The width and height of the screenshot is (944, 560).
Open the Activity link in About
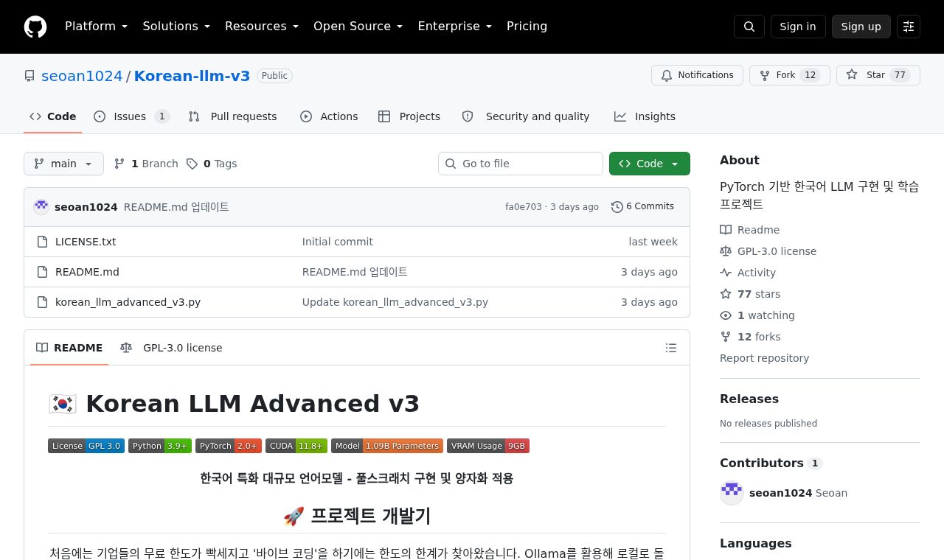coord(748,273)
